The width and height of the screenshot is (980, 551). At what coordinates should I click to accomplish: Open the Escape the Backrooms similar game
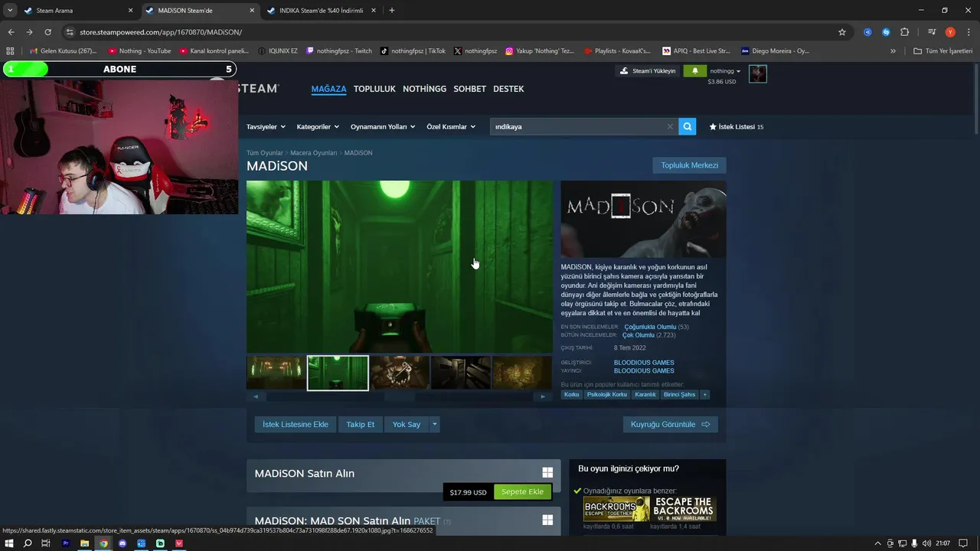coord(684,509)
